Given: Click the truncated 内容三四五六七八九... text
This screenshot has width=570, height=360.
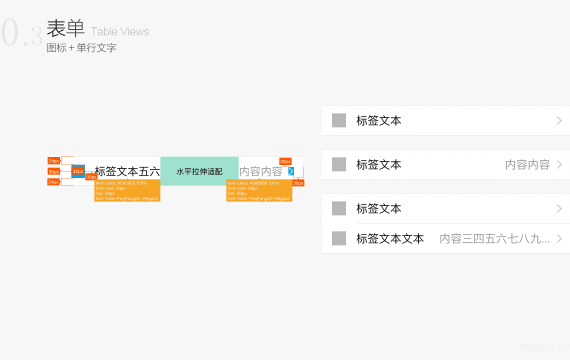Looking at the screenshot, I should coord(494,239).
